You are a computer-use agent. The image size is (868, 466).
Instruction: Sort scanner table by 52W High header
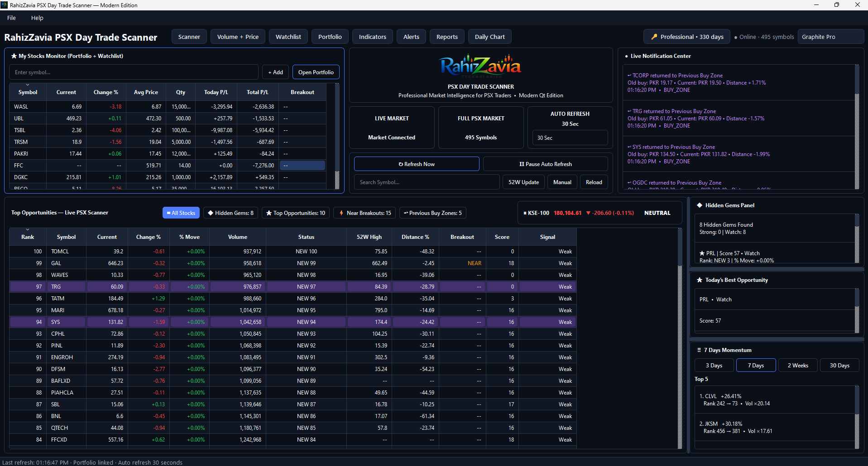pos(369,237)
